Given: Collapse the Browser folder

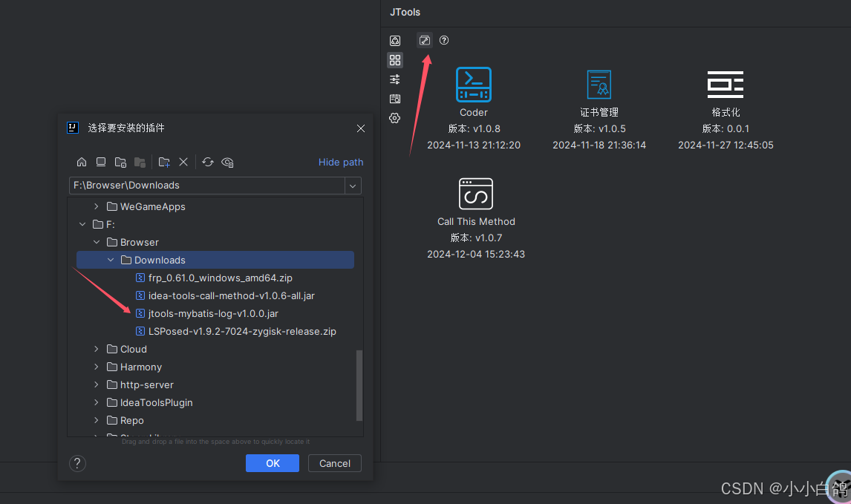Looking at the screenshot, I should [96, 242].
